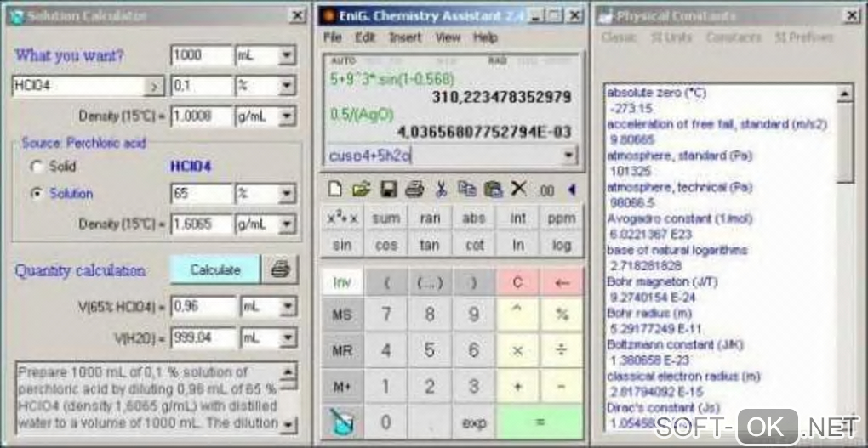Copy using the copy icon
This screenshot has height=448, width=868.
click(x=466, y=190)
